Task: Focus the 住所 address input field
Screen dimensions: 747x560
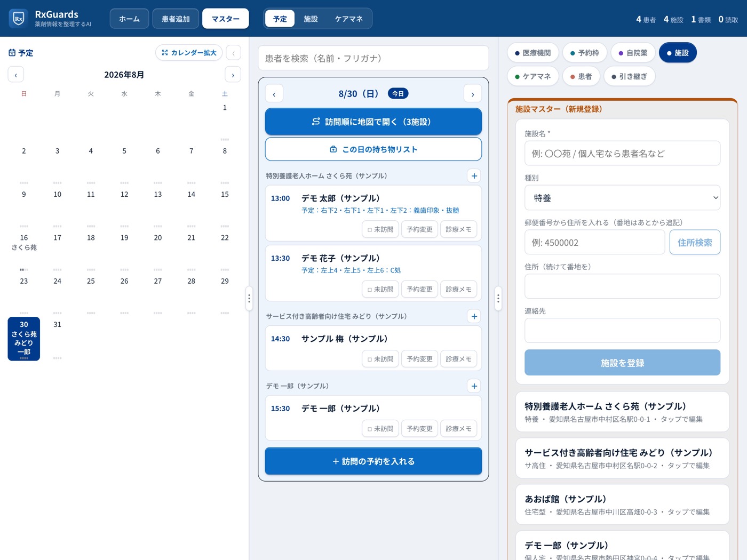Action: coord(622,286)
